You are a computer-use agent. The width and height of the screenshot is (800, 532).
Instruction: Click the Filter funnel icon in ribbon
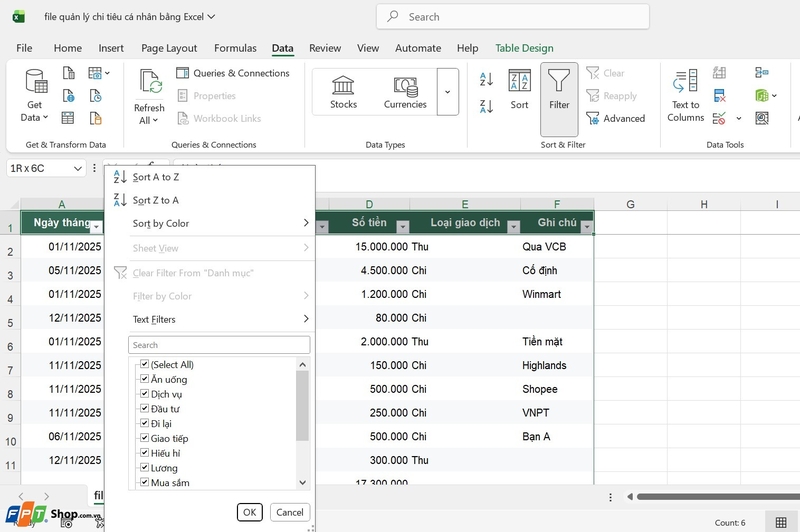(x=559, y=81)
